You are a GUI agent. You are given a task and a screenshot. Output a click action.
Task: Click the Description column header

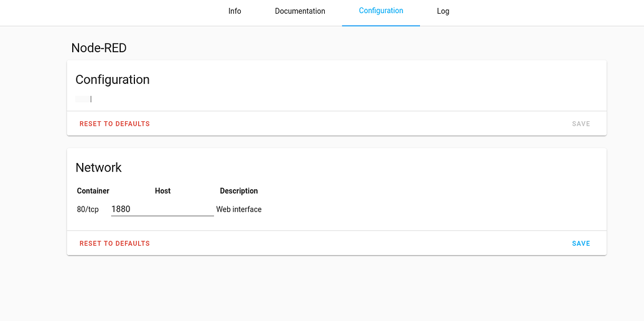(x=239, y=191)
